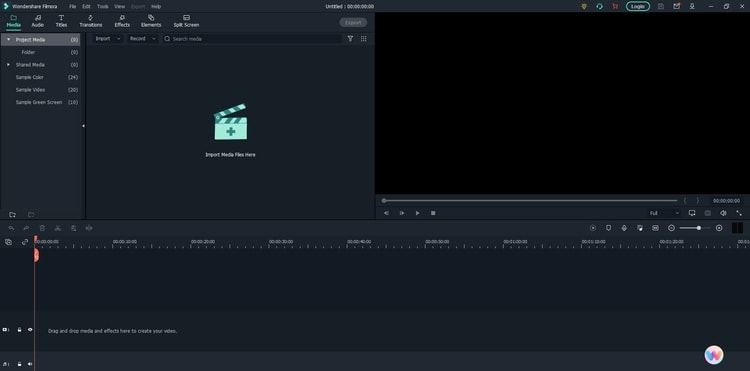750x371 pixels.
Task: Open the Edit menu
Action: pos(86,7)
